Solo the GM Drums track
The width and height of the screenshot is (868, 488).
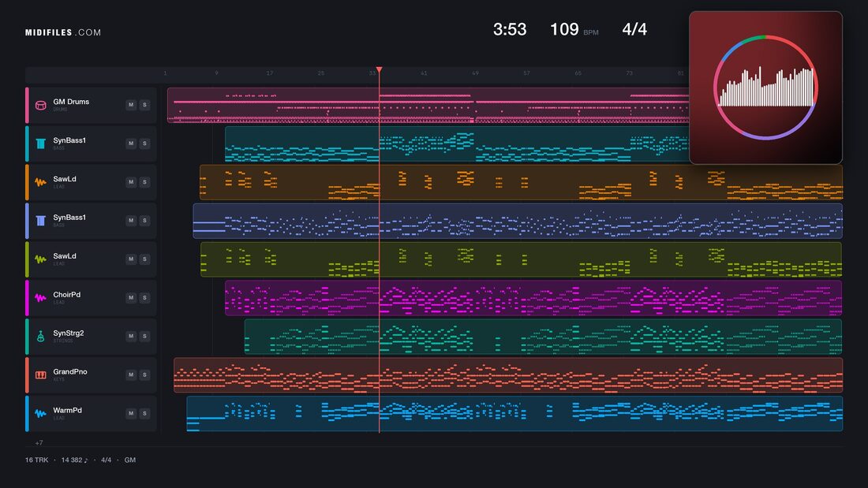(144, 105)
